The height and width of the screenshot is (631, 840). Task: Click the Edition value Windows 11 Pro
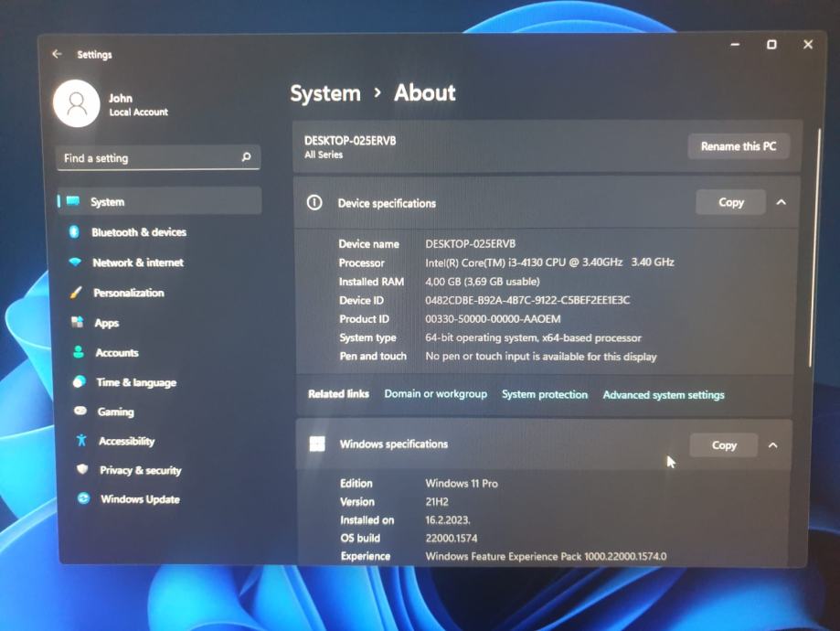[x=462, y=484]
